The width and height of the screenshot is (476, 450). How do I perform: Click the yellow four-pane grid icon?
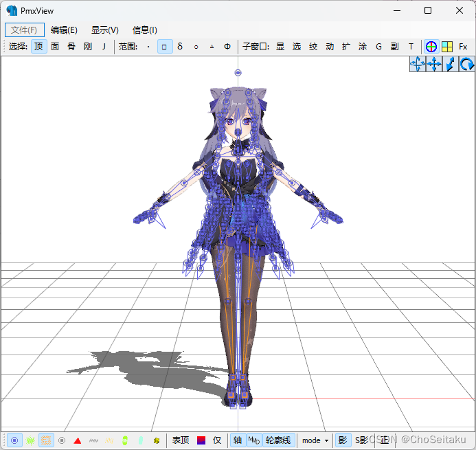coord(447,47)
